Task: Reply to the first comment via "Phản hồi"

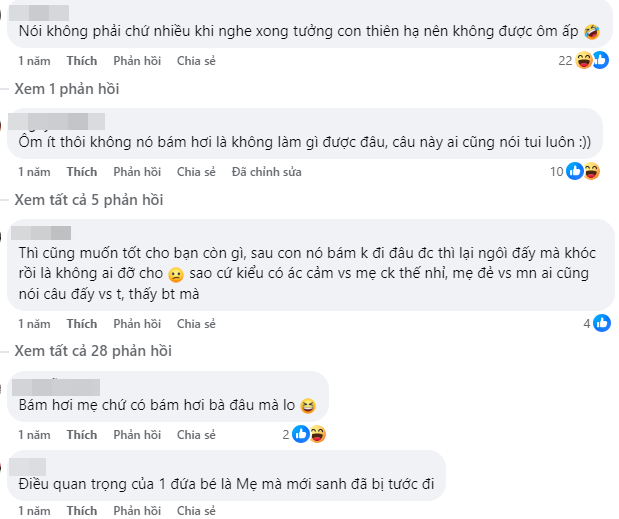Action: tap(137, 61)
